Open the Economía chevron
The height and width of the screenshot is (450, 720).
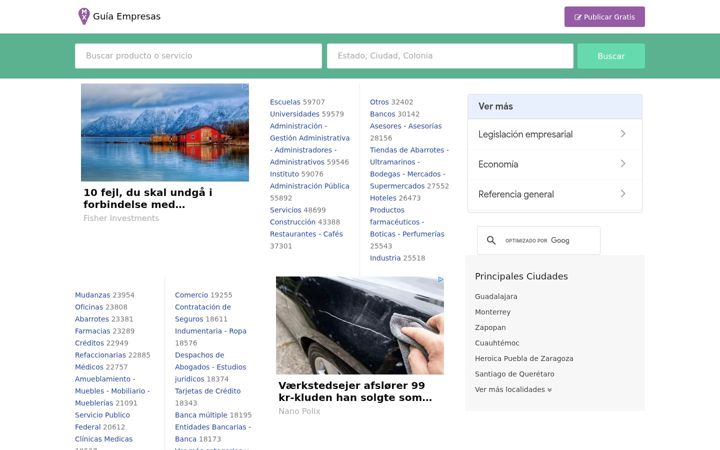pyautogui.click(x=623, y=163)
